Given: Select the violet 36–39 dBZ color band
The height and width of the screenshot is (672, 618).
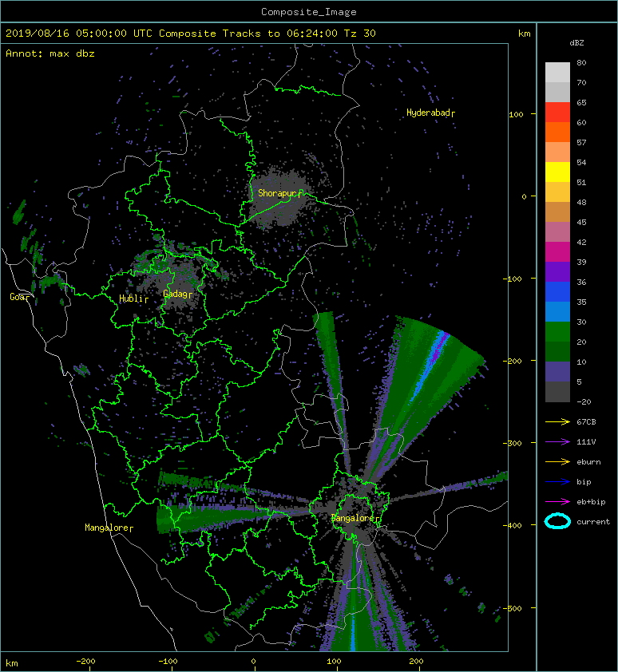Looking at the screenshot, I should point(557,272).
